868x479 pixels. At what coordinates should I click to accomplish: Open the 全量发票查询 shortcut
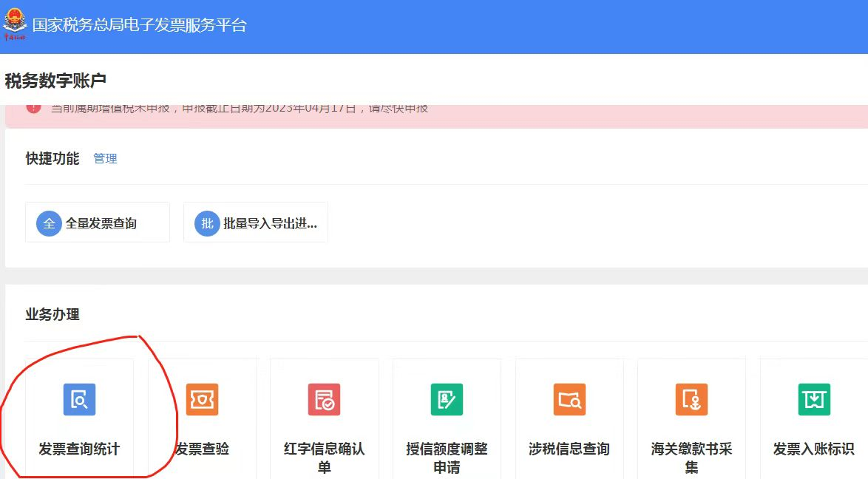click(x=98, y=222)
